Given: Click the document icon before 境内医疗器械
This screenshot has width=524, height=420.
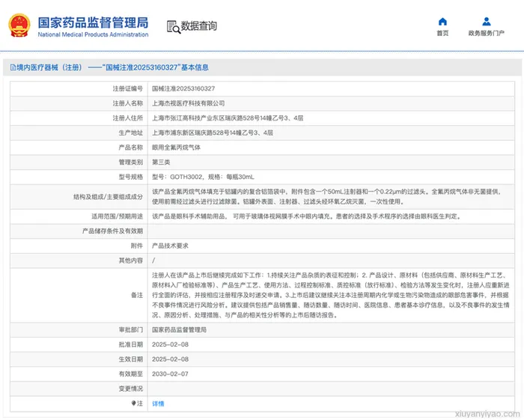Looking at the screenshot, I should pos(13,67).
